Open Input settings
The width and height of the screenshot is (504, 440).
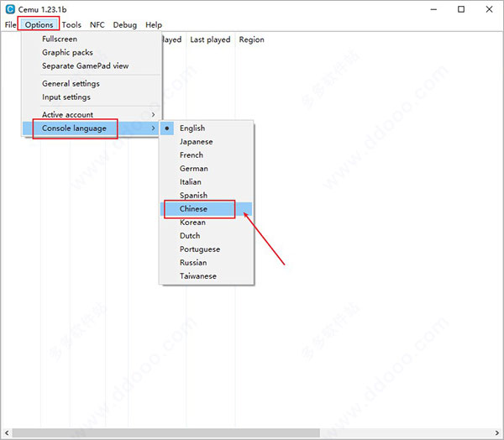click(92, 97)
